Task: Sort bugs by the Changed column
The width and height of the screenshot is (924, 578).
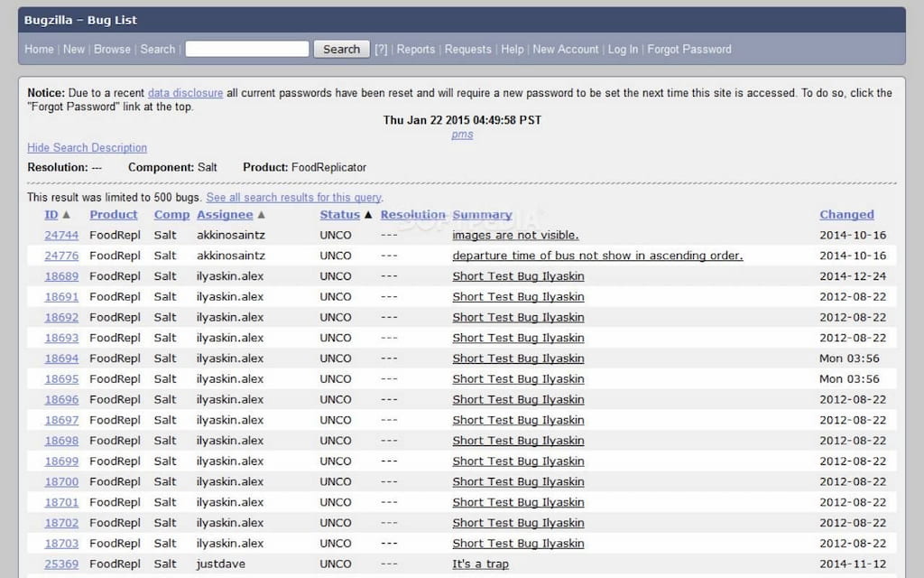Action: pyautogui.click(x=845, y=215)
